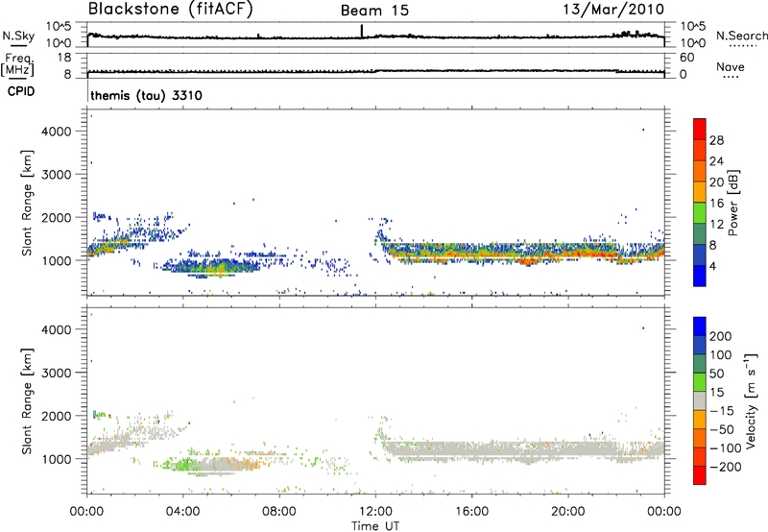Click the right "10^0" noise axis label

[692, 43]
